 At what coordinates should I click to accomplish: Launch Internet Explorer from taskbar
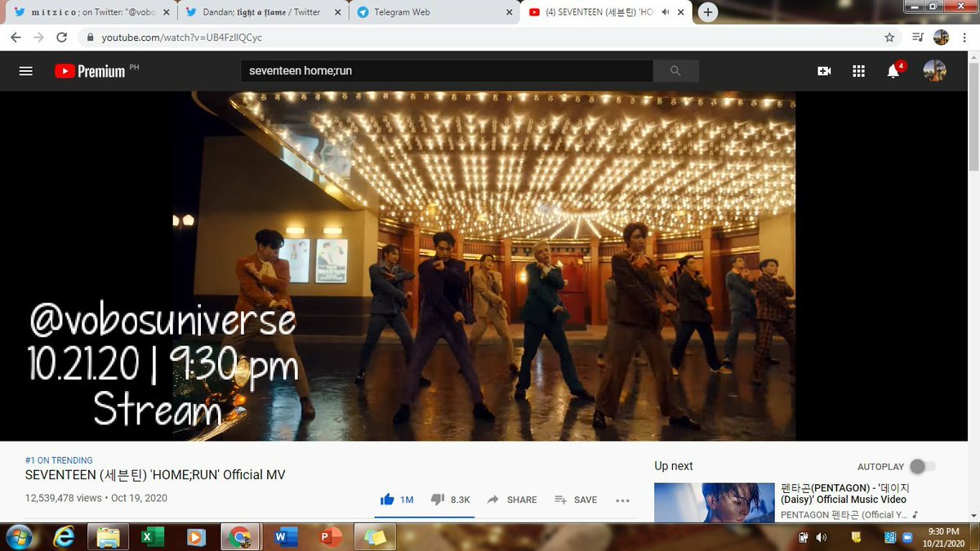[63, 537]
